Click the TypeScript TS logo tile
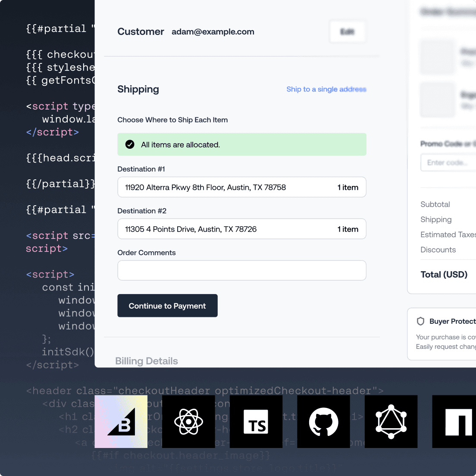 [256, 421]
